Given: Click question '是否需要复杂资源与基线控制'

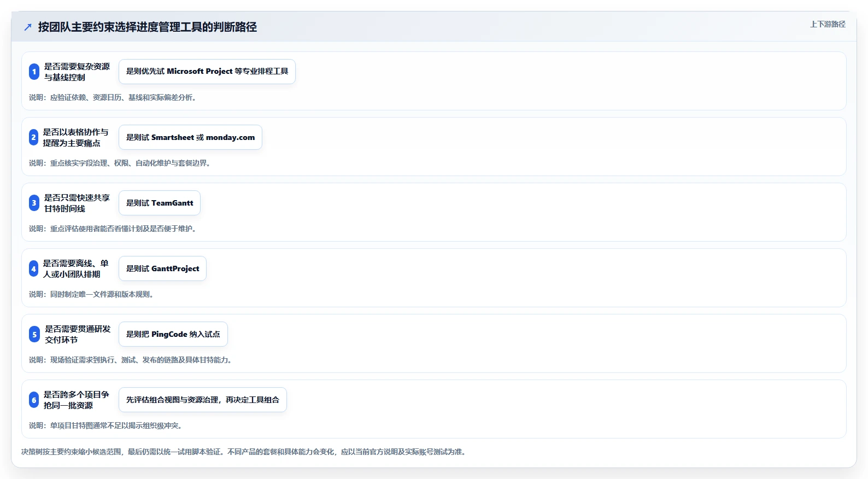Looking at the screenshot, I should (x=77, y=72).
